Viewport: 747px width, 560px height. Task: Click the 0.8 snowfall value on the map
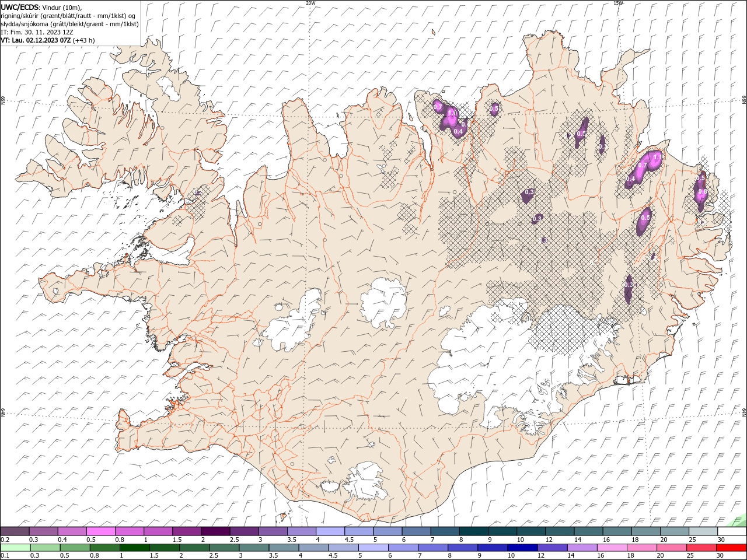pyautogui.click(x=703, y=192)
